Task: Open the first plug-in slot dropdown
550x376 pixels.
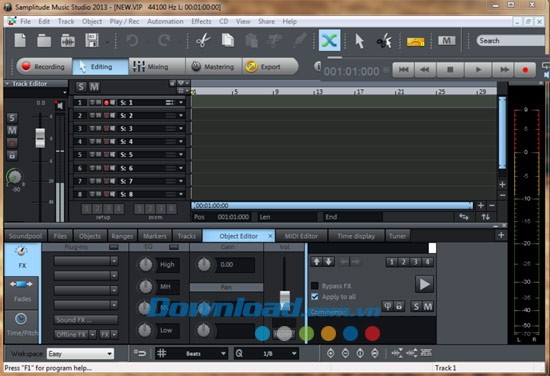Action: pos(114,261)
